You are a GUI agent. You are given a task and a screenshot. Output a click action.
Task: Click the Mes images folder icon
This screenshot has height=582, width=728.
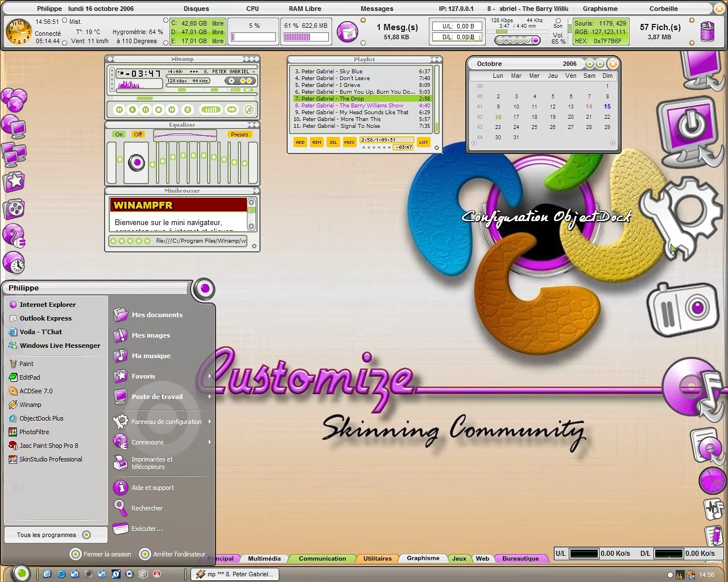[x=120, y=335]
